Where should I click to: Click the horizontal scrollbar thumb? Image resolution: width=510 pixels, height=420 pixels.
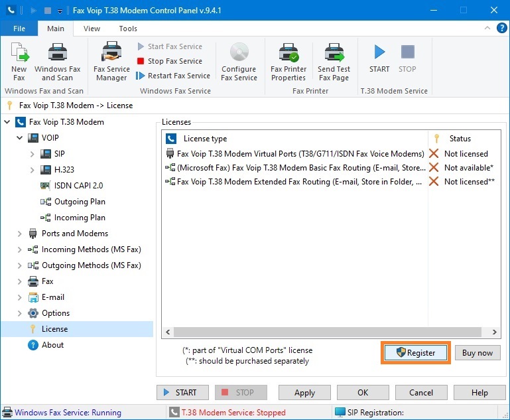[x=327, y=332]
